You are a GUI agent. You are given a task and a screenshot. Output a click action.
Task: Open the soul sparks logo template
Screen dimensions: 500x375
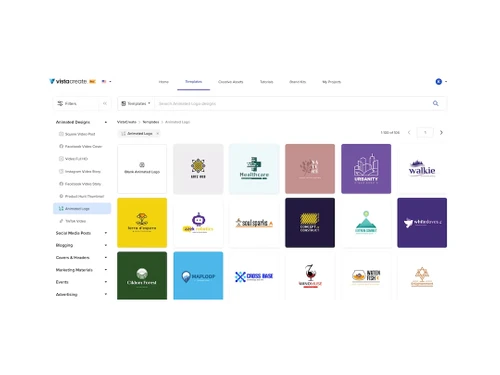[254, 223]
